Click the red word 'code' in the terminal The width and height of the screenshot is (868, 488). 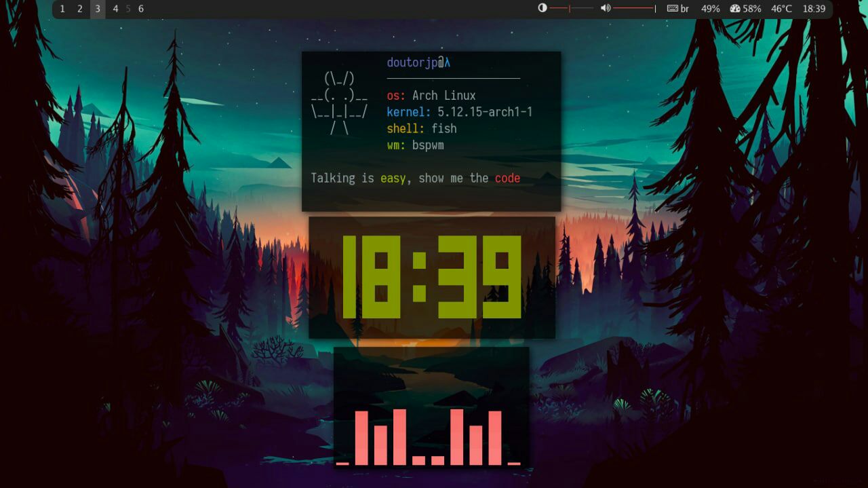click(x=507, y=178)
